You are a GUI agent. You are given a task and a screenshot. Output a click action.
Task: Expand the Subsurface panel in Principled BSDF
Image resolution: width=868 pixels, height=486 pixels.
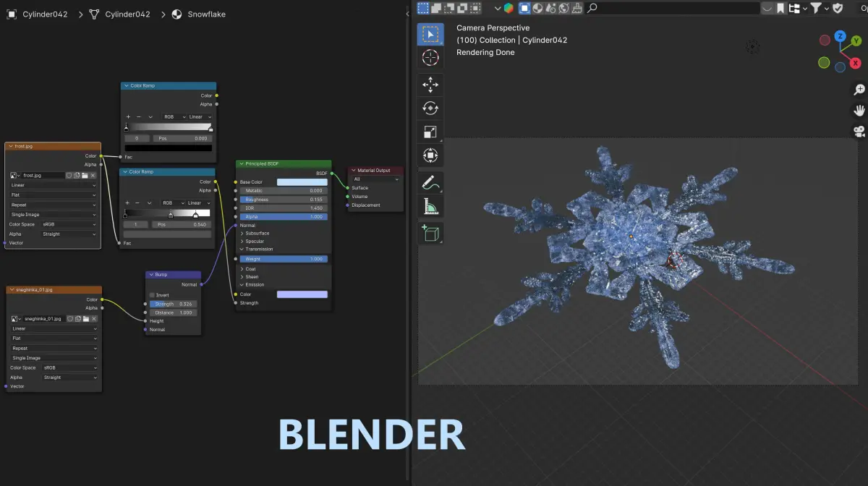coord(255,233)
